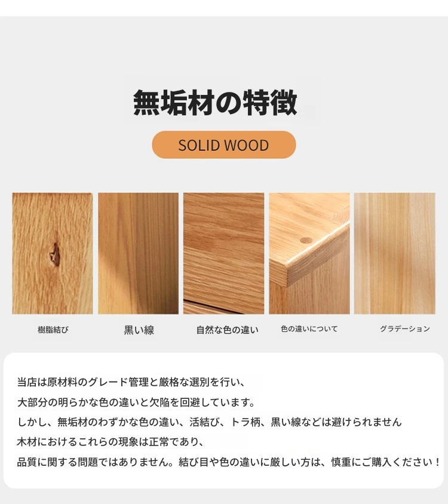Open the table corner wood sample thumbnail
Viewport: 448px width, 504px height.
(x=309, y=253)
